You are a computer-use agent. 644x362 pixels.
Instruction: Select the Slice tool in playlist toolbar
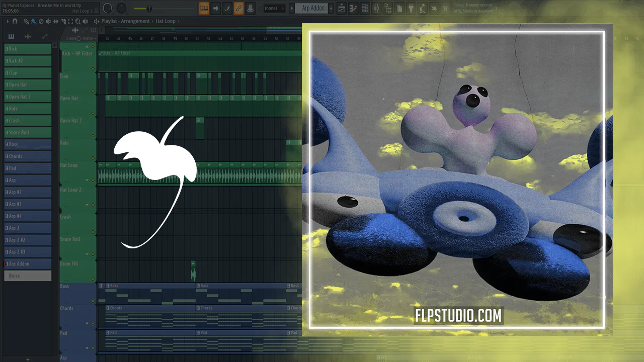coord(63,21)
